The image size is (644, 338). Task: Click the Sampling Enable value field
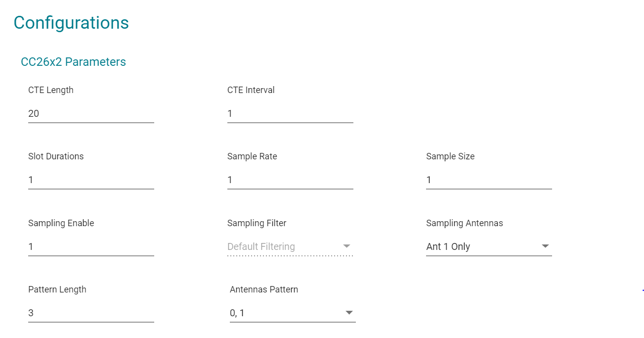point(91,246)
